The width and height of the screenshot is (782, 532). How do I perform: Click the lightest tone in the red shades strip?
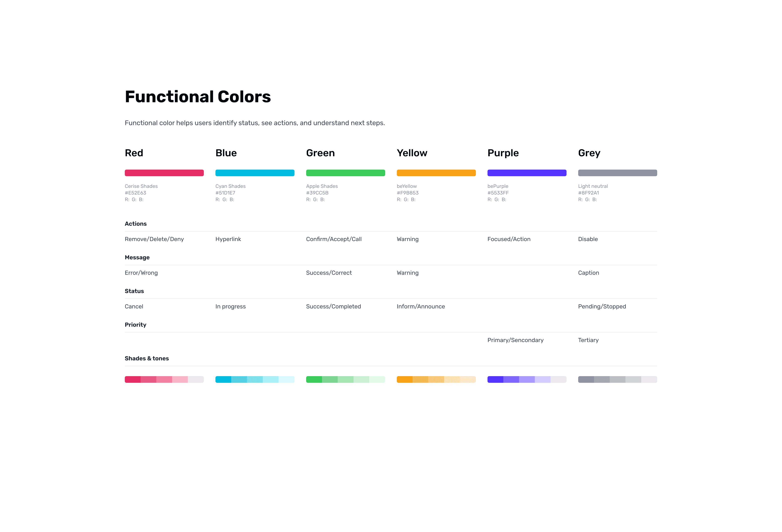[196, 379]
